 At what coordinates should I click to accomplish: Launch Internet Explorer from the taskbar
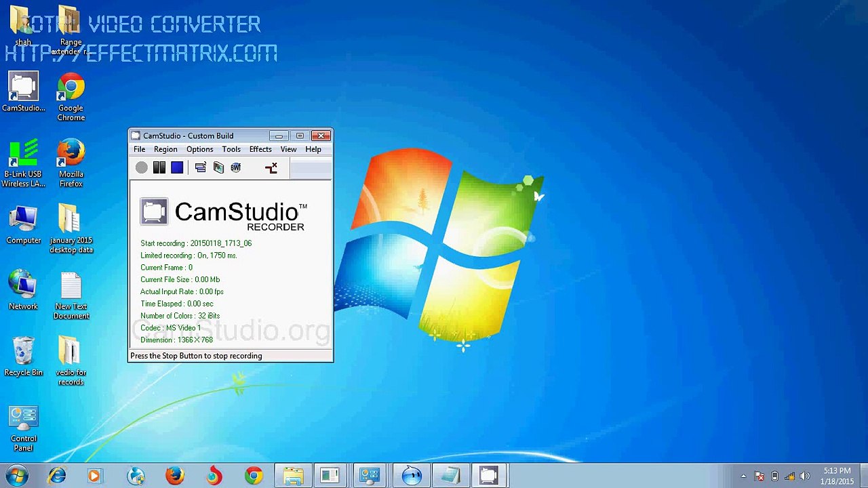pyautogui.click(x=57, y=476)
